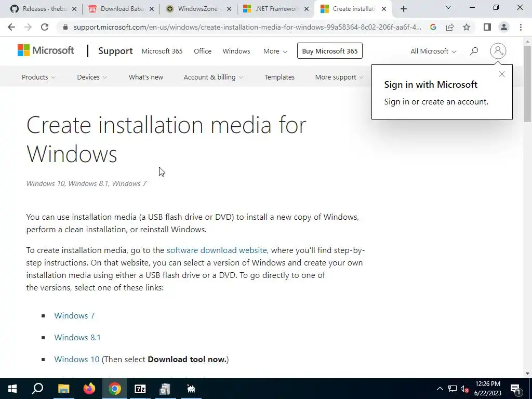
Task: Open network status tray icon
Action: [x=453, y=389]
